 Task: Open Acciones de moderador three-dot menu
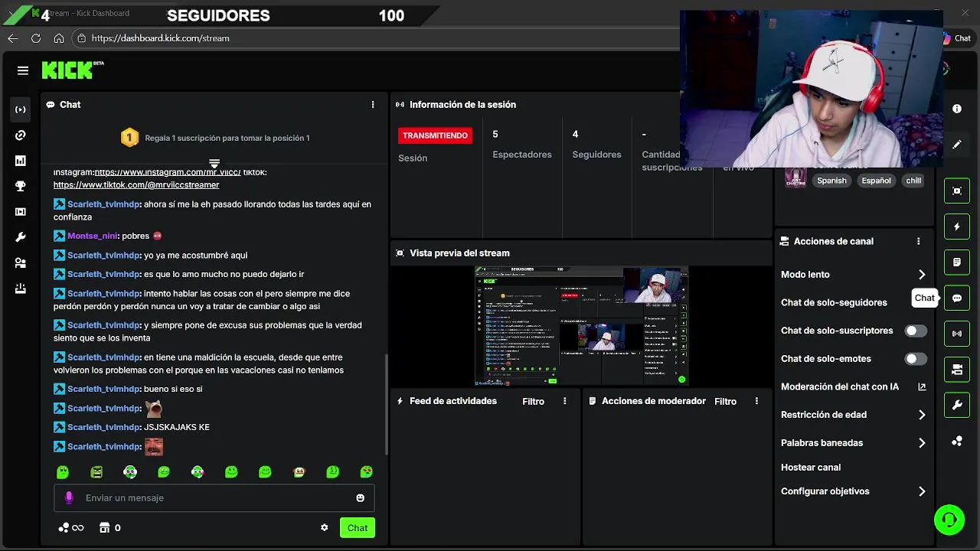(756, 401)
